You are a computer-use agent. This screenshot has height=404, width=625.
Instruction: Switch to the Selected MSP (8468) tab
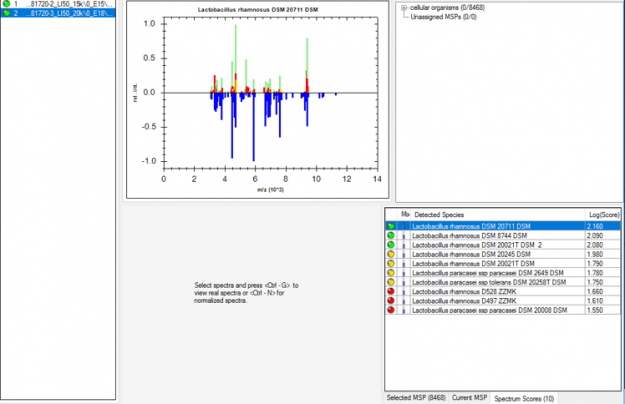click(415, 398)
